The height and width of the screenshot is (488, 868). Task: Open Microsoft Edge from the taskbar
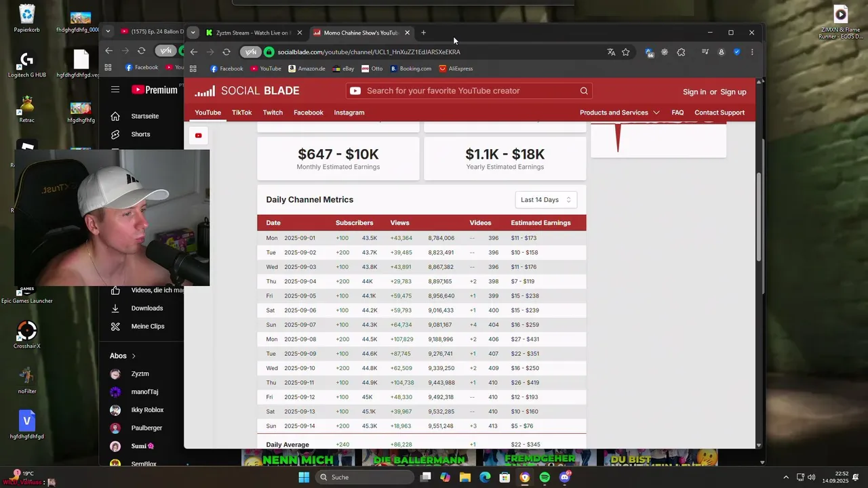coord(485,477)
